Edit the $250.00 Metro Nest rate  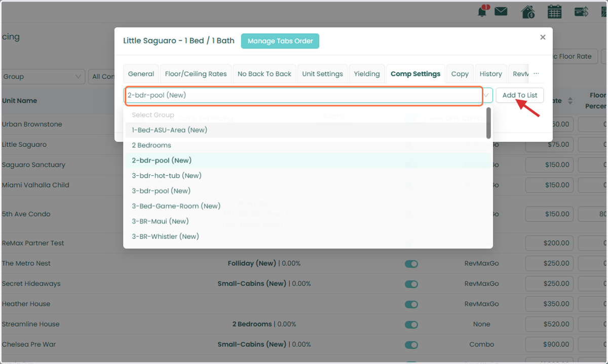[550, 263]
